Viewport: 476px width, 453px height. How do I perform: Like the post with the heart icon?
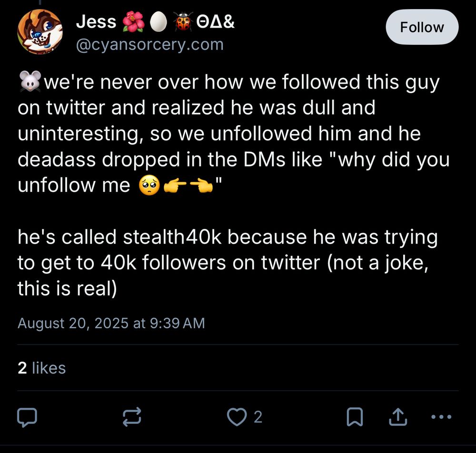(236, 417)
